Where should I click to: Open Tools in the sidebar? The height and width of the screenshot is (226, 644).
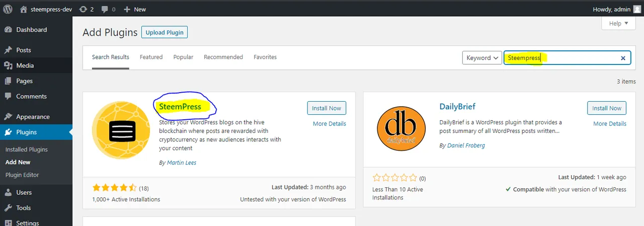click(36, 208)
